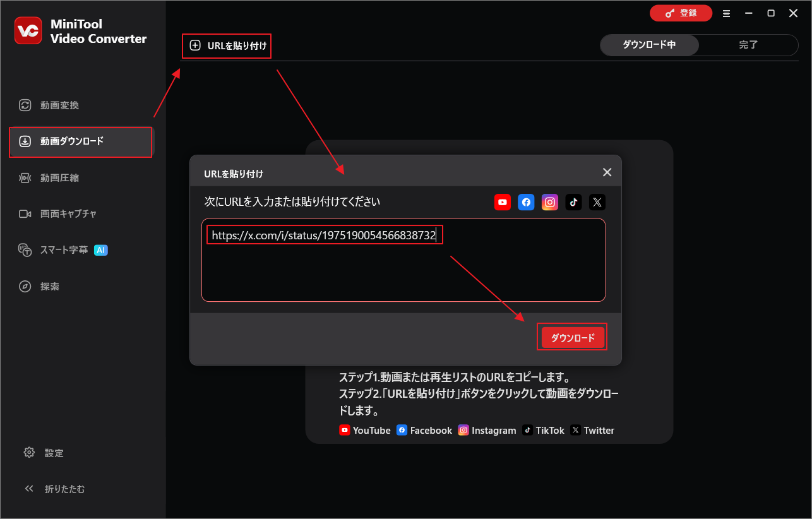Click the ステップ1 instruction line
The image size is (812, 519).
tap(455, 378)
